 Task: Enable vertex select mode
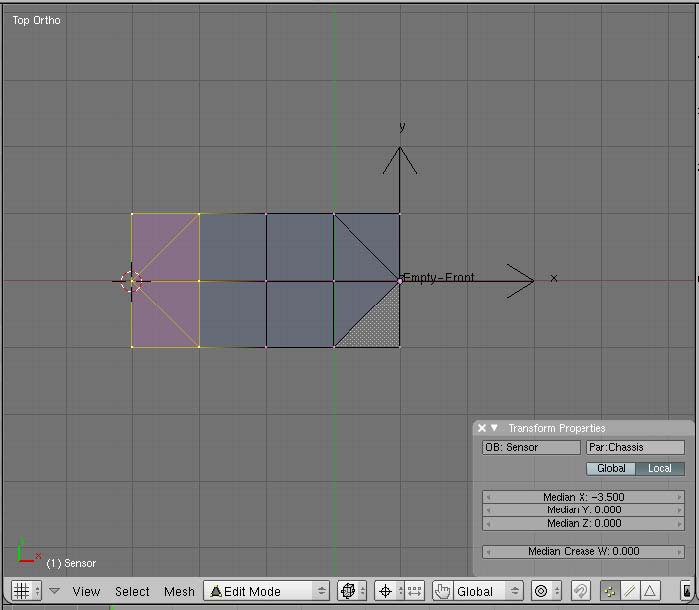610,591
